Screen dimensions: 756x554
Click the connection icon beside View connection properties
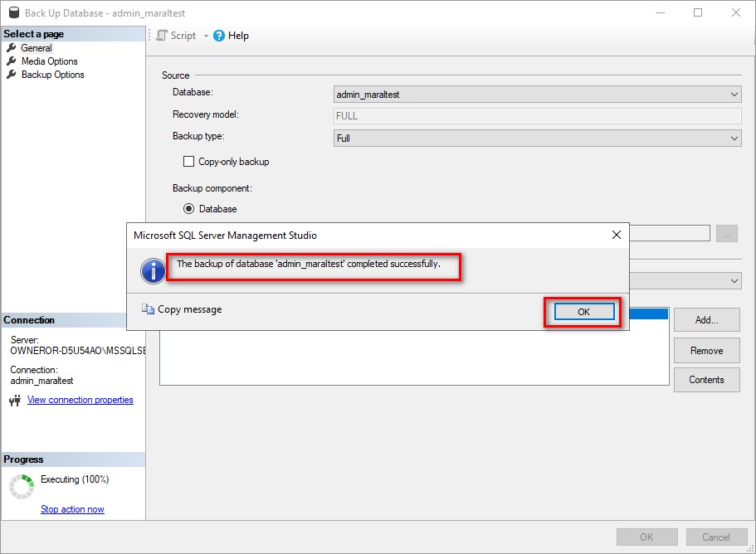click(x=14, y=400)
